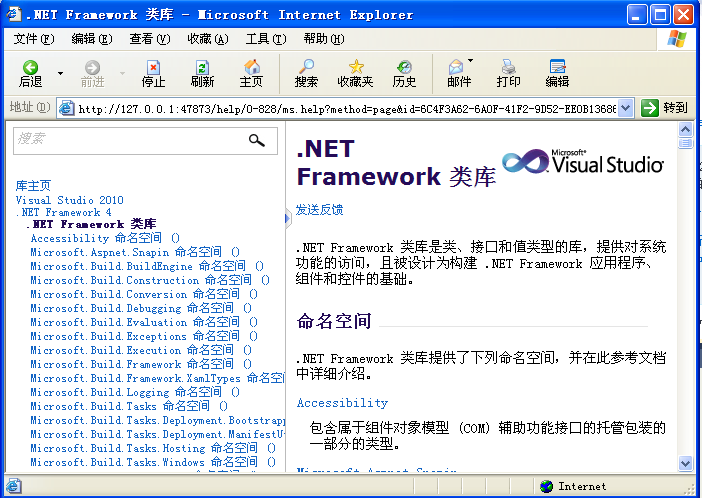
Task: Open the Favorites (收藏夹) star icon
Action: (x=356, y=67)
